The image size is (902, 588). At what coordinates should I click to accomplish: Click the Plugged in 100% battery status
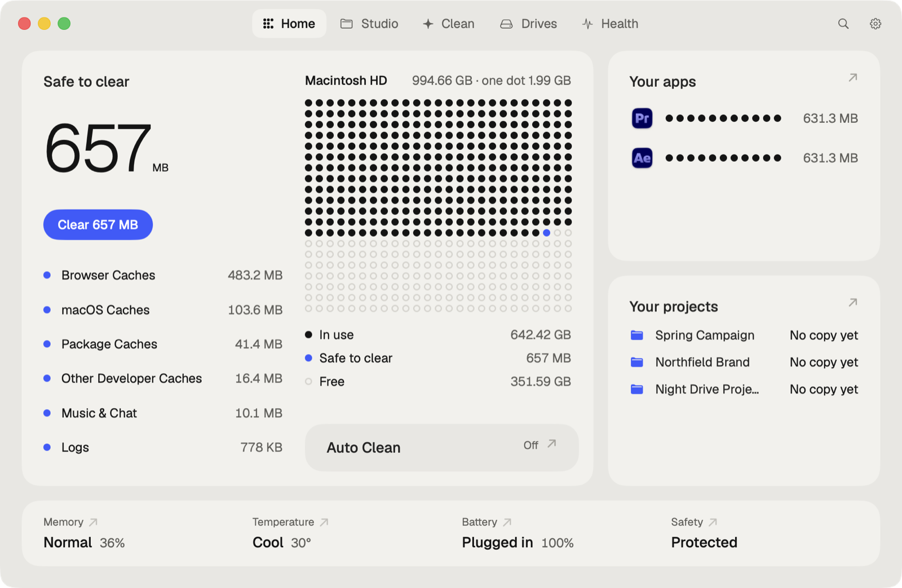(x=518, y=542)
